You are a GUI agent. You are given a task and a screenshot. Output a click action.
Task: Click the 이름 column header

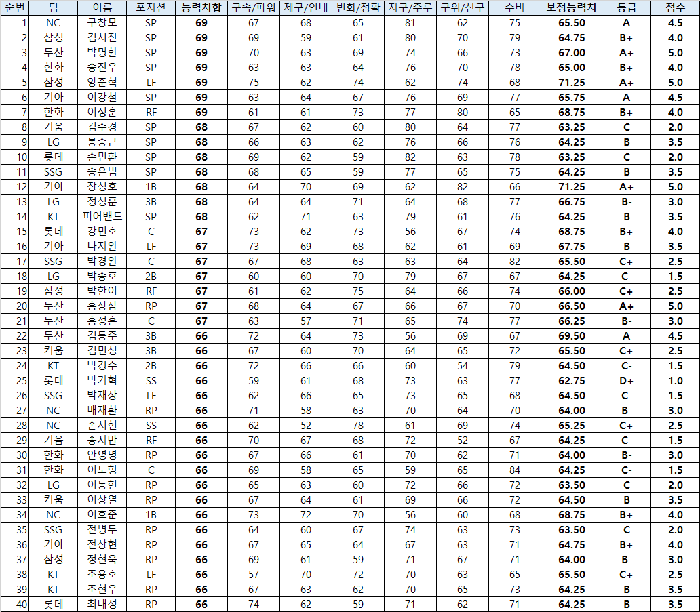coord(102,7)
